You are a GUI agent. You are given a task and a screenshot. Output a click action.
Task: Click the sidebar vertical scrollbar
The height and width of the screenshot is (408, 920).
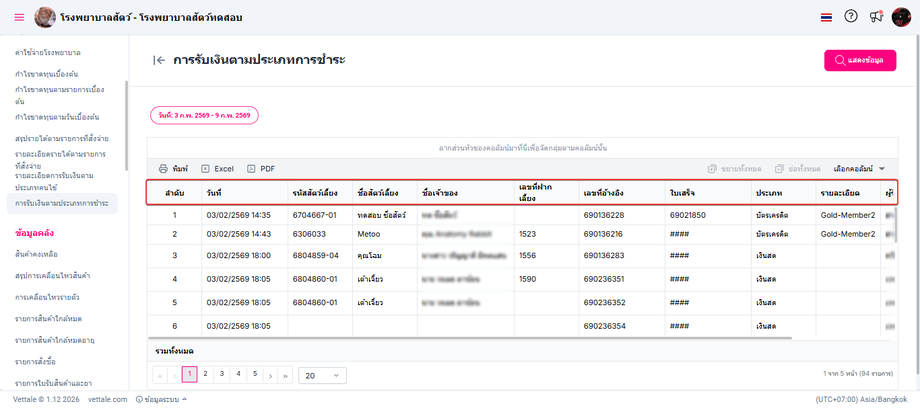[126, 126]
